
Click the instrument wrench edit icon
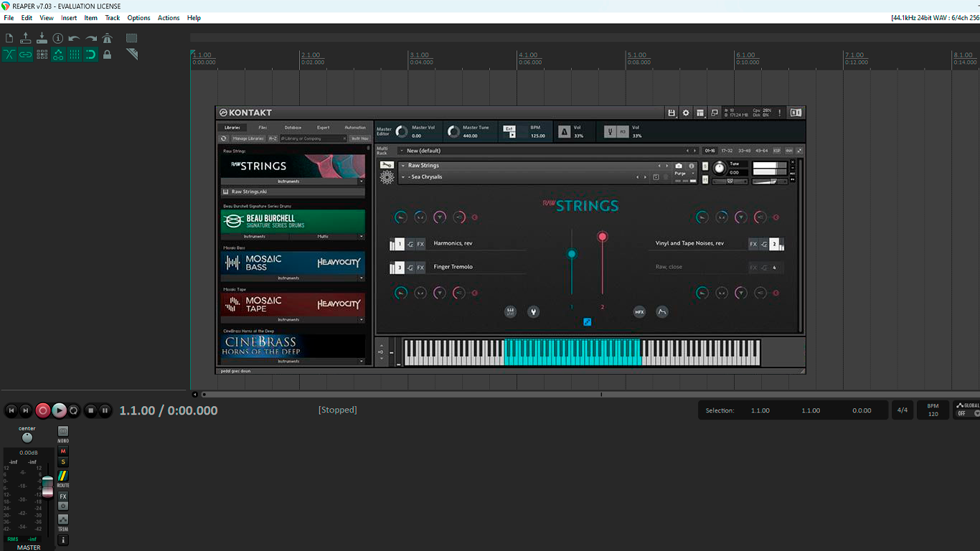[x=387, y=166]
